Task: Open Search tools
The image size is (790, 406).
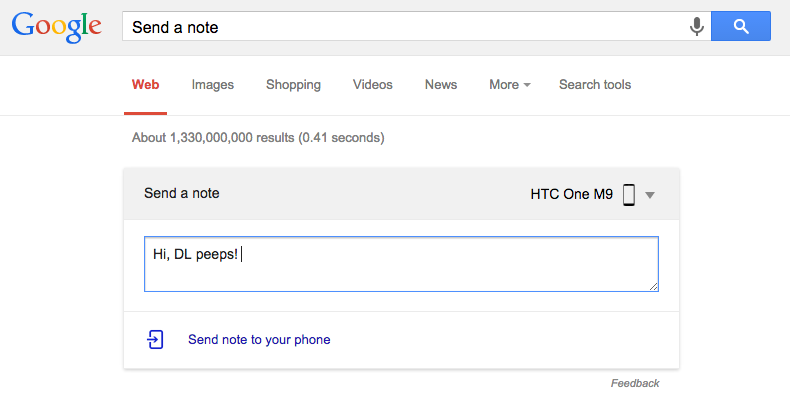Action: 595,85
